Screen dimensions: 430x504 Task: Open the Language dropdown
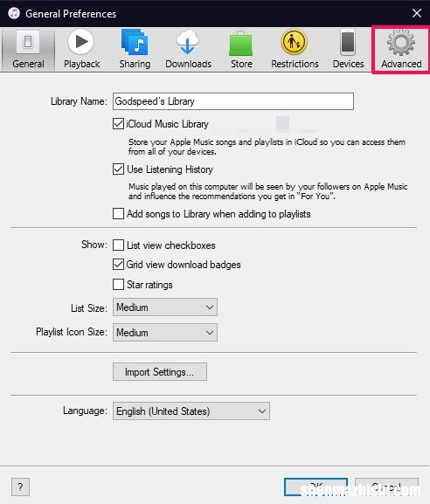(x=191, y=411)
